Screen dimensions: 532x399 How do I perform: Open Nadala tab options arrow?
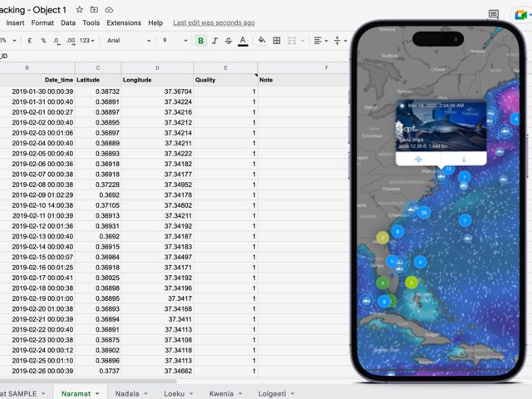[x=146, y=394]
